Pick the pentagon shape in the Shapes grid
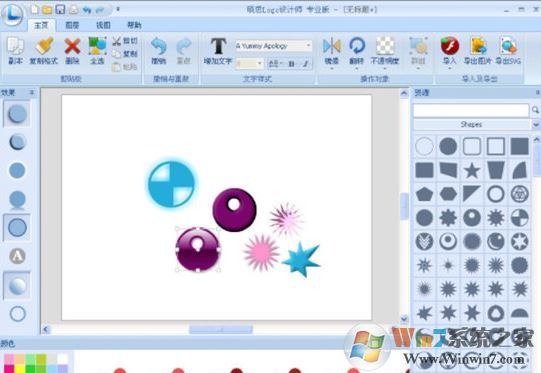 tap(424, 194)
